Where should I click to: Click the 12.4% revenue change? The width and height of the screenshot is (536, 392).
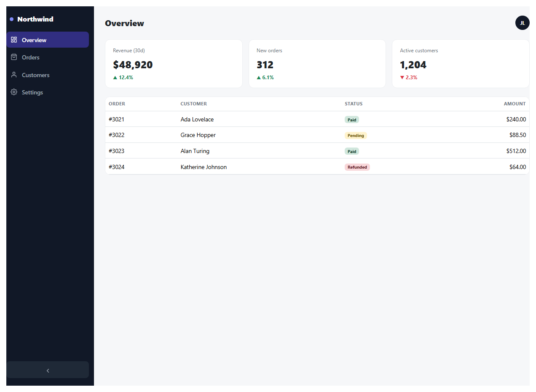click(x=126, y=78)
